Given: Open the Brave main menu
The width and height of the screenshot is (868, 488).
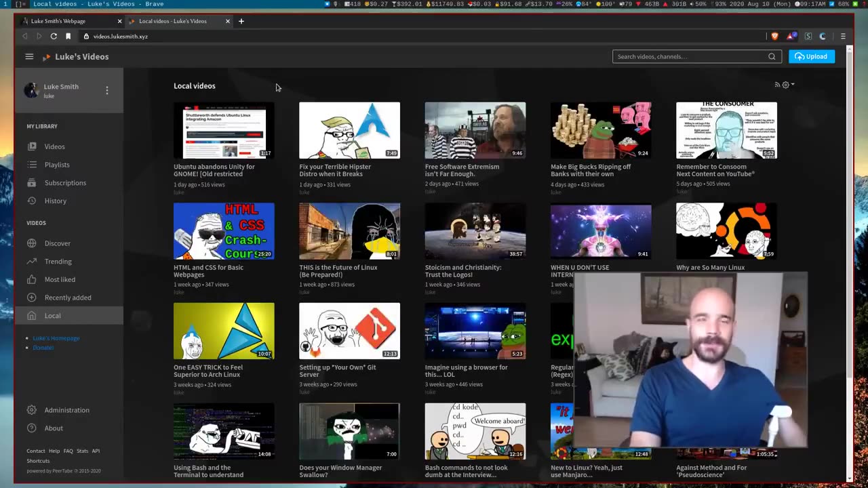Looking at the screenshot, I should click(843, 36).
